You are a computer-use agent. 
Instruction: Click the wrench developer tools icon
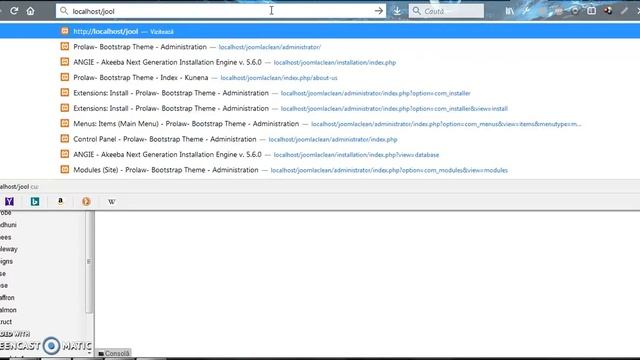526,11
